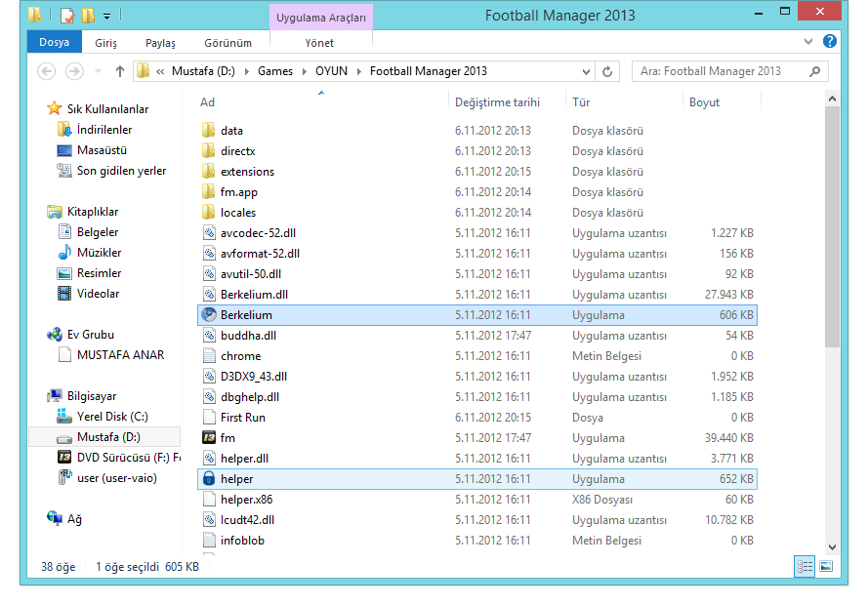Refresh the folder view
Image resolution: width=868 pixels, height=605 pixels.
click(x=607, y=71)
